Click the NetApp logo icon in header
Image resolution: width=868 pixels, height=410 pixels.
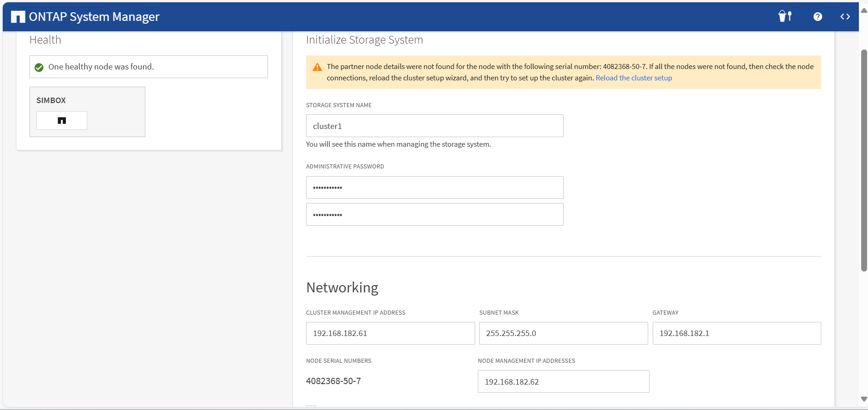[18, 17]
